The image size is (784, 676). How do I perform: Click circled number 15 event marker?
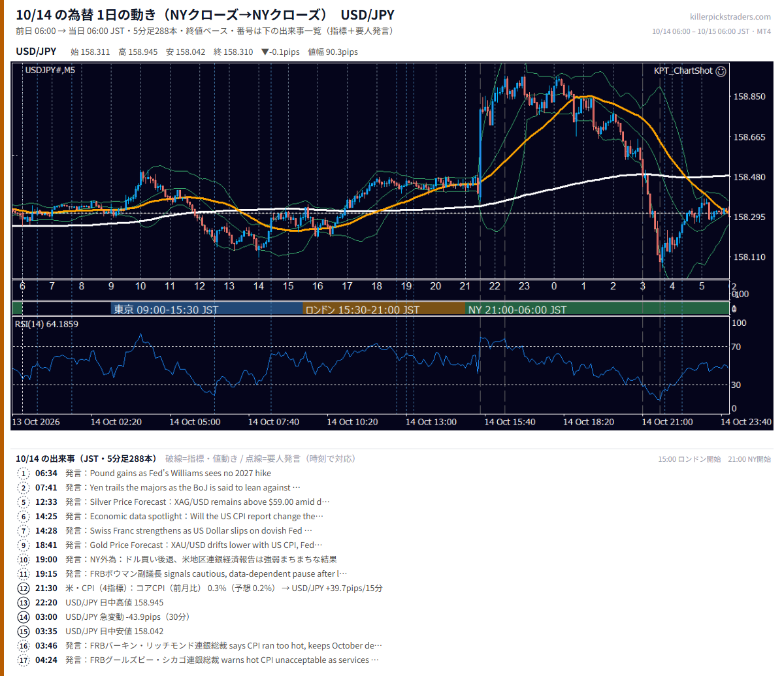(24, 632)
